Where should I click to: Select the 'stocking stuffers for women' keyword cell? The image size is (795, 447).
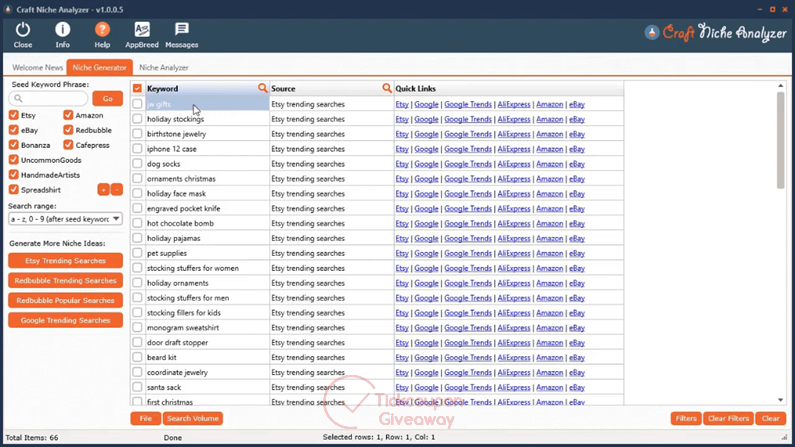coord(207,268)
